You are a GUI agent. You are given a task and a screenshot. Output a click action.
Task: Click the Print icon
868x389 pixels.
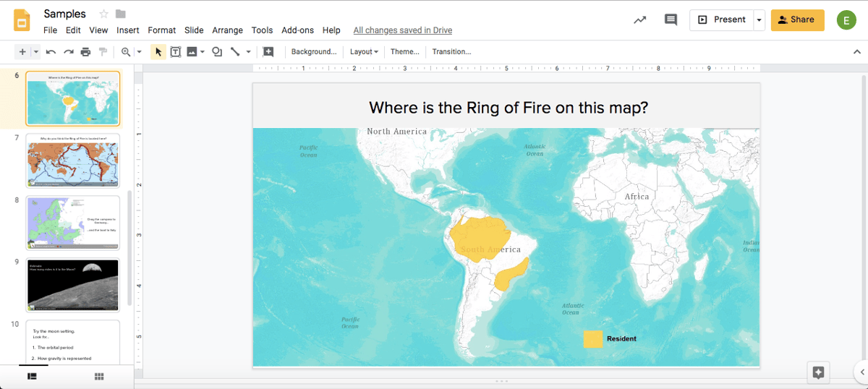pyautogui.click(x=86, y=52)
